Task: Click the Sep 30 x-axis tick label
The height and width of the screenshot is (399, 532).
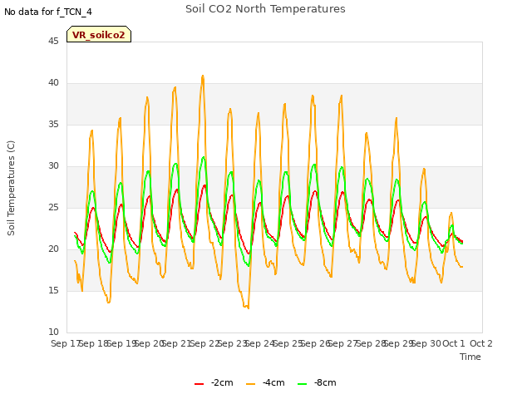Action: [x=426, y=343]
